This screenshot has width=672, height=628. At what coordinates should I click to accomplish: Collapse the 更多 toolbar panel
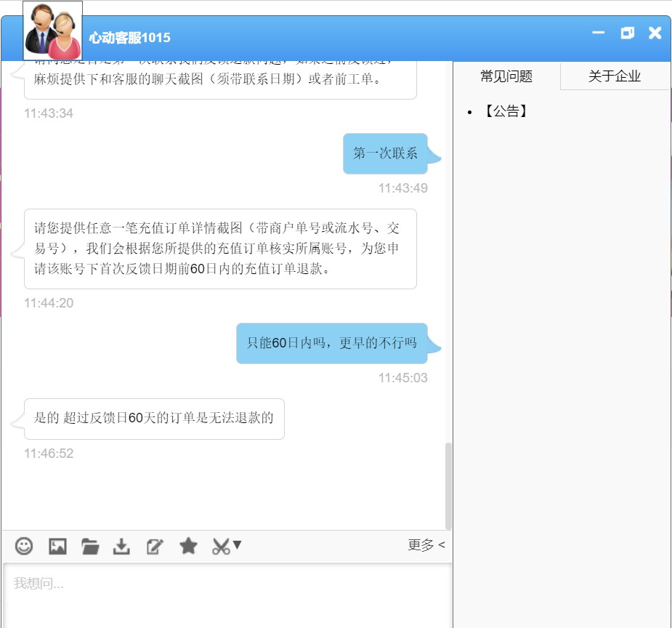tap(426, 545)
